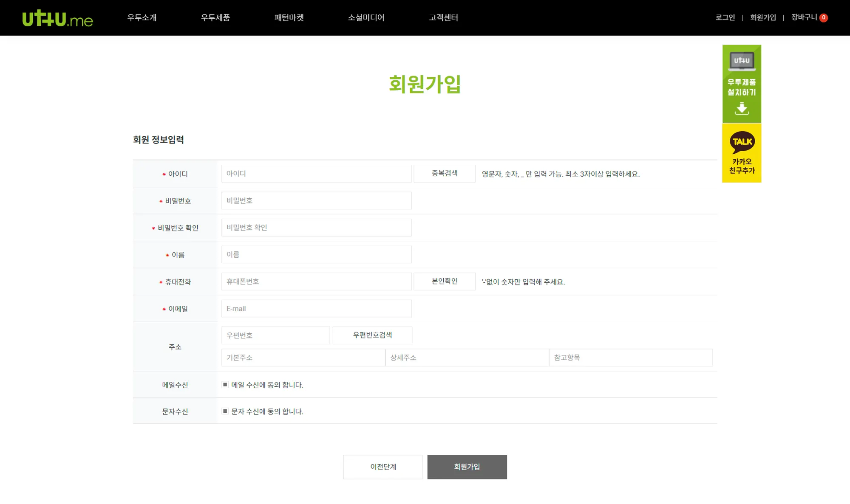Submit with the gray 회원가입 button
Image resolution: width=850 pixels, height=504 pixels.
pyautogui.click(x=467, y=467)
